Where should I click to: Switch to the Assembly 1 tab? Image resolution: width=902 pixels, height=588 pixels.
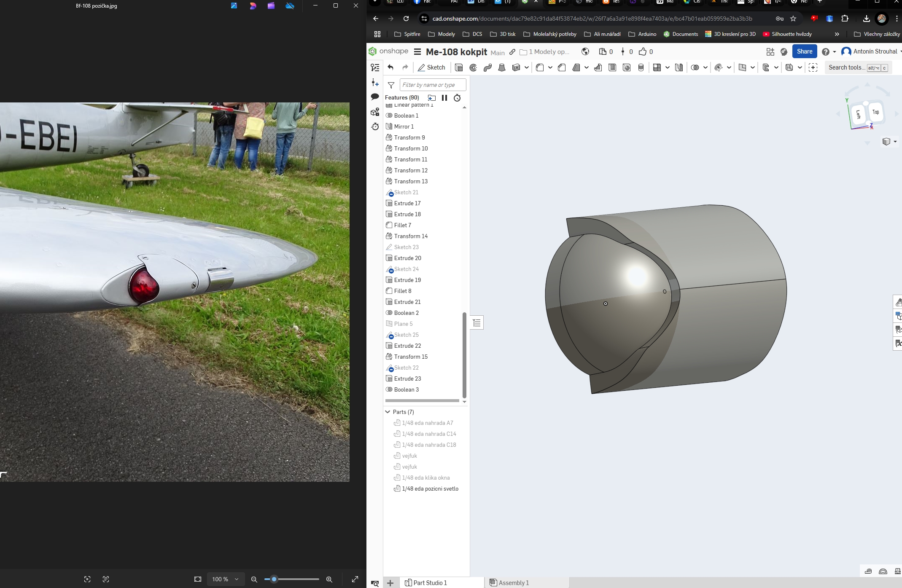[513, 583]
